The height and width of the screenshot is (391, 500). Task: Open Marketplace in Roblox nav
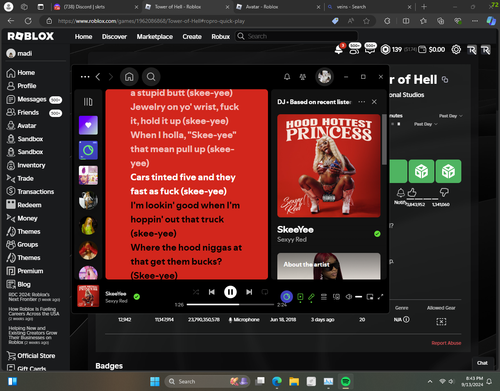tap(155, 36)
